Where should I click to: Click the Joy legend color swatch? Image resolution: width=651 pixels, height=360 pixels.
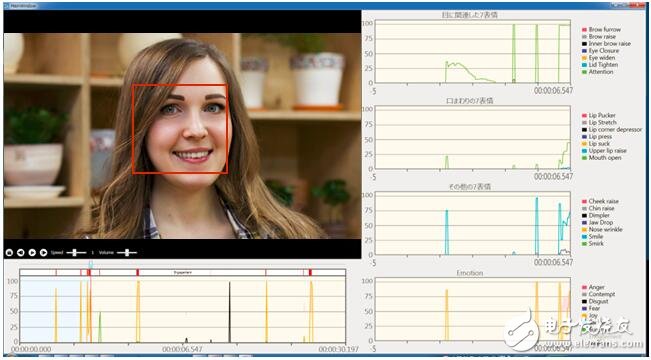(x=585, y=316)
